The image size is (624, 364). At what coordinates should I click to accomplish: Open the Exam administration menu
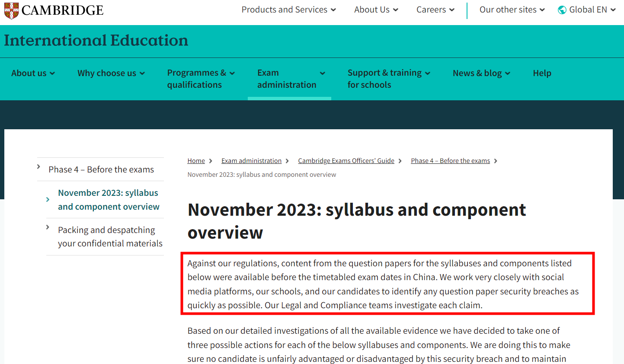pyautogui.click(x=291, y=79)
